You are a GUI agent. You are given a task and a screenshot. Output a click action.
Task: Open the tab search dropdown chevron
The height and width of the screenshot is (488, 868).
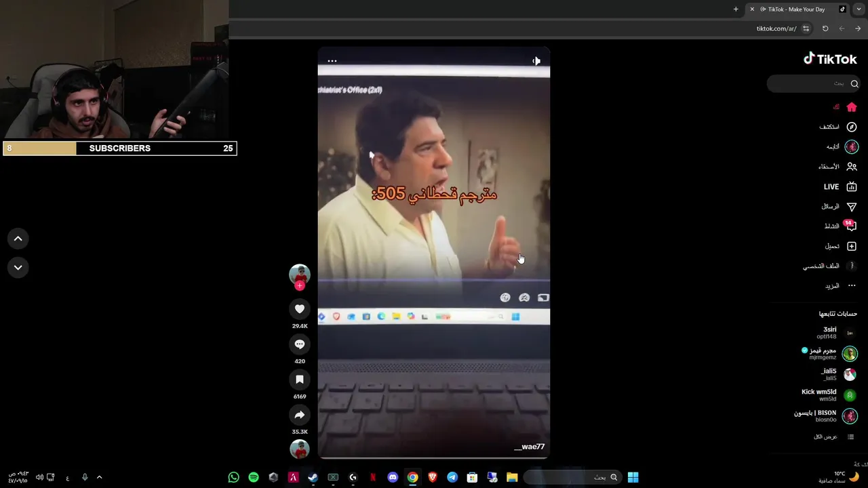(x=859, y=9)
